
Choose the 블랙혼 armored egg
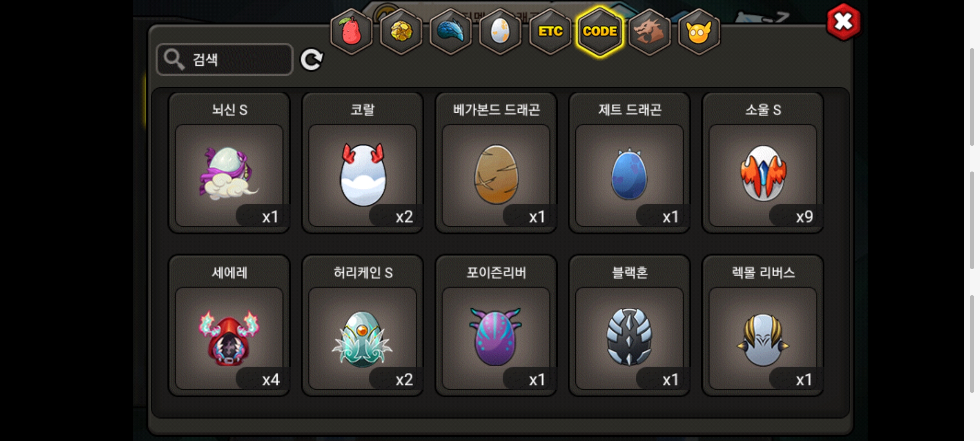pos(629,325)
